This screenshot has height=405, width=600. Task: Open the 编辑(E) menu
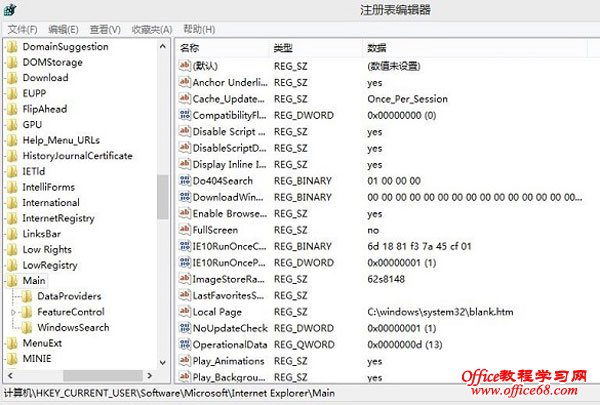[63, 29]
